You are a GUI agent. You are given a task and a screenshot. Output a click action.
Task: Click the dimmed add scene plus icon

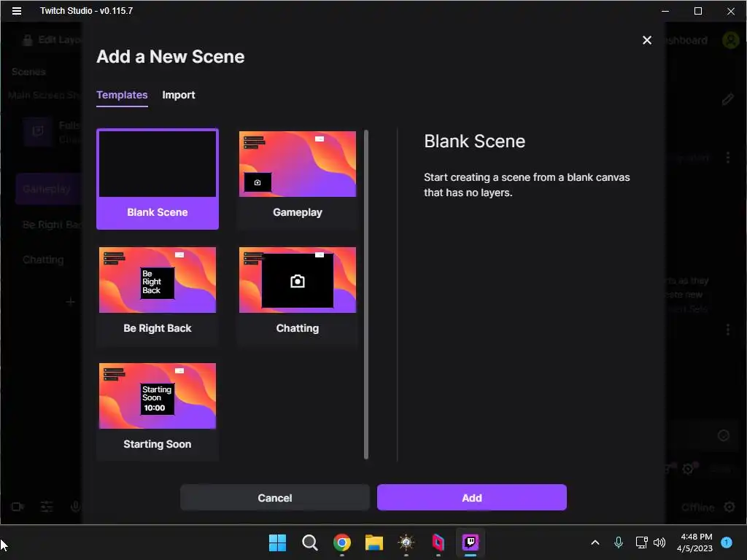70,301
